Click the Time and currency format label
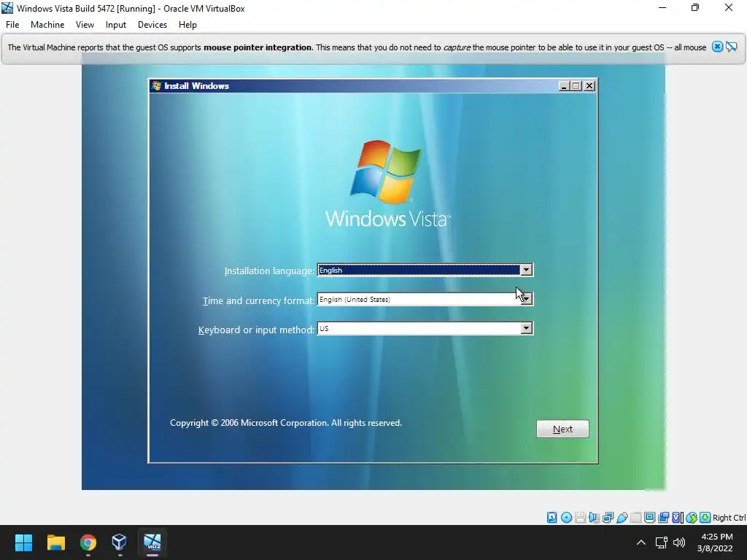Screen dimensions: 747x560 pos(259,301)
